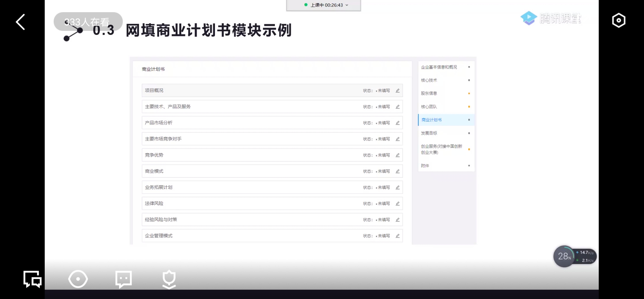Click edit pencil for 商业模式
The width and height of the screenshot is (644, 299).
pyautogui.click(x=398, y=171)
